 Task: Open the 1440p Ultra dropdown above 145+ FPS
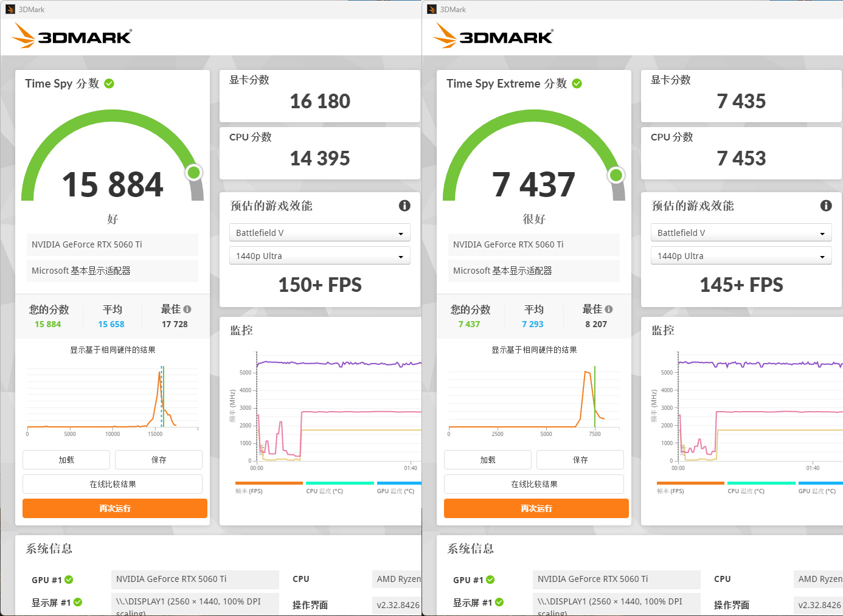pyautogui.click(x=741, y=256)
